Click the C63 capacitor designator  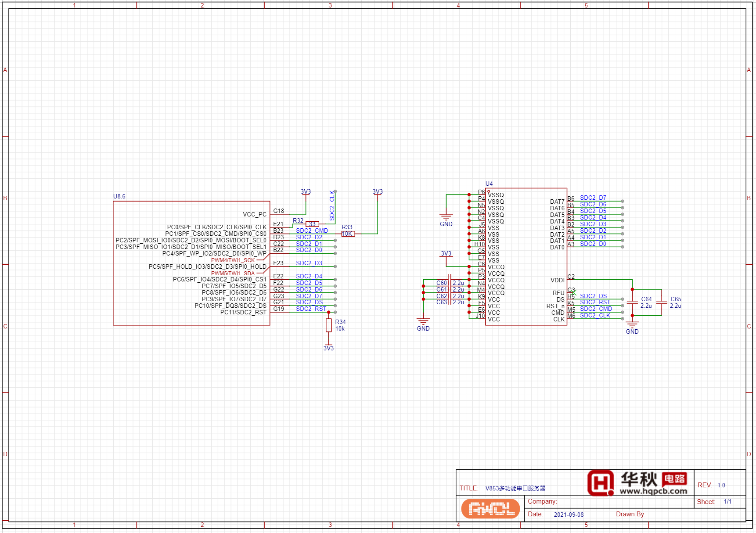[x=442, y=302]
